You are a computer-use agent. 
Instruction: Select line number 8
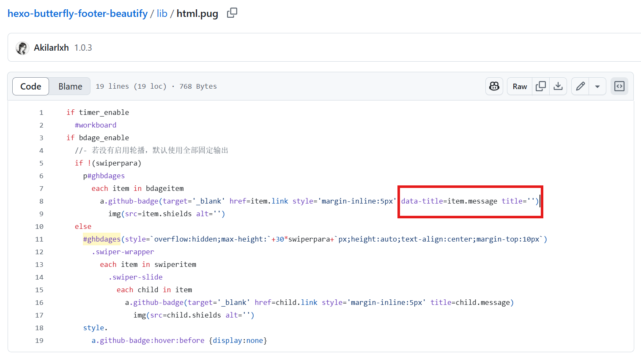pyautogui.click(x=41, y=201)
